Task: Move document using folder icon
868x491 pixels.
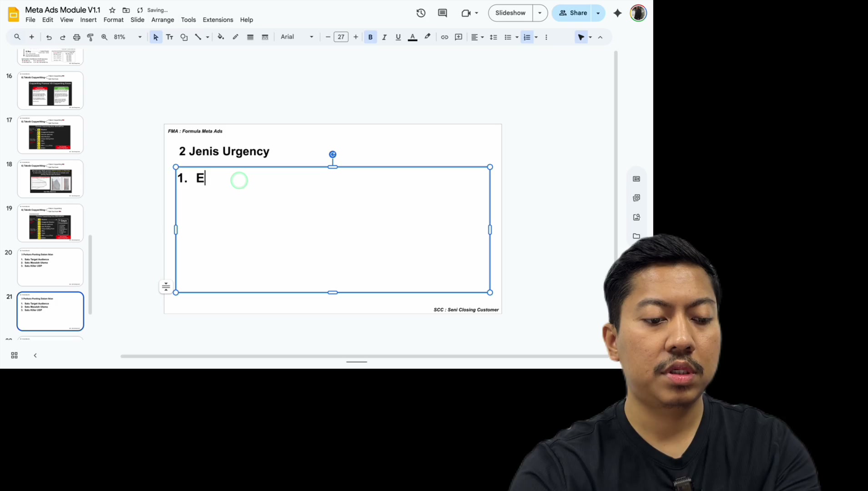Action: coord(126,10)
